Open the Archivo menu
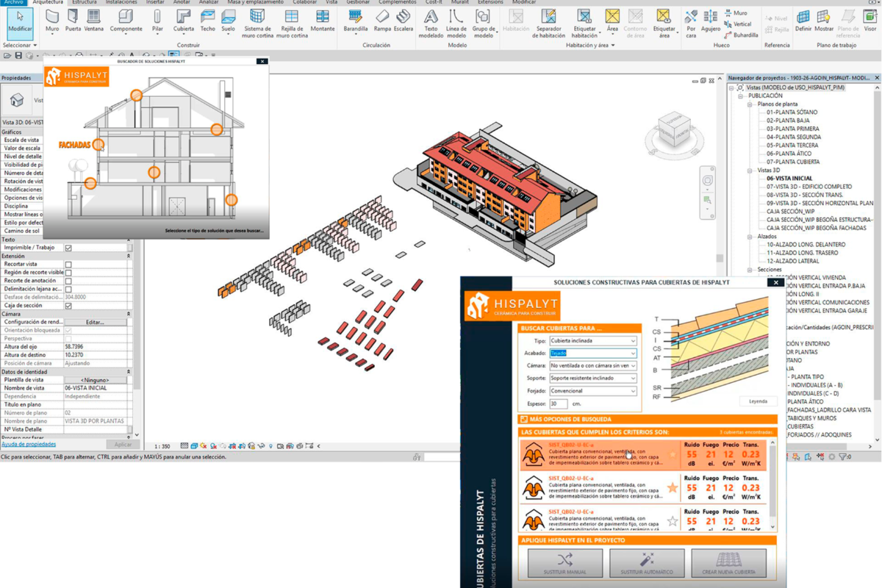Image resolution: width=882 pixels, height=588 pixels. point(14,2)
